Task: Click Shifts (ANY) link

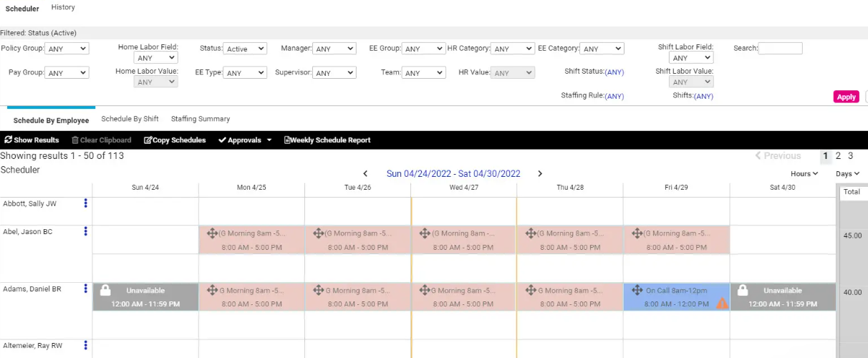Action: 703,96
